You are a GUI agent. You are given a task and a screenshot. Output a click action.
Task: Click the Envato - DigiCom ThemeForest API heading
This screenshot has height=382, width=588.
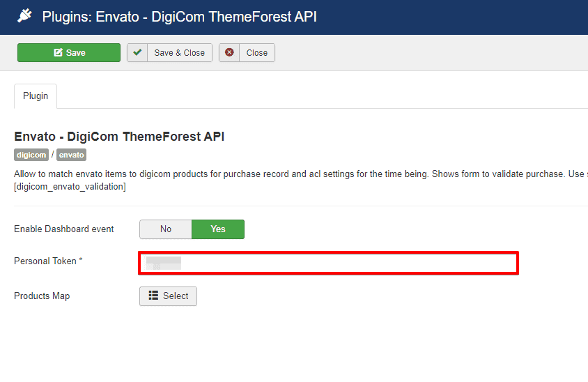coord(119,137)
